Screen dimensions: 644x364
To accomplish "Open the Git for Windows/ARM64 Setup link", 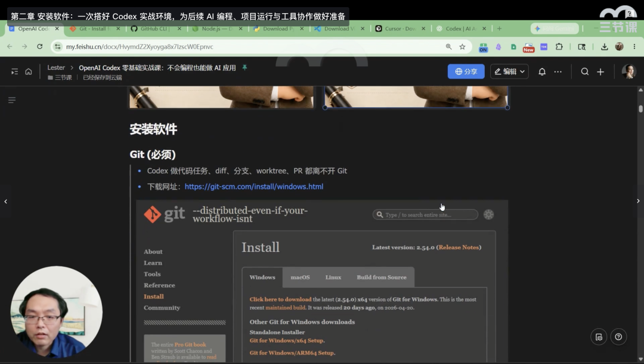I will click(x=292, y=353).
